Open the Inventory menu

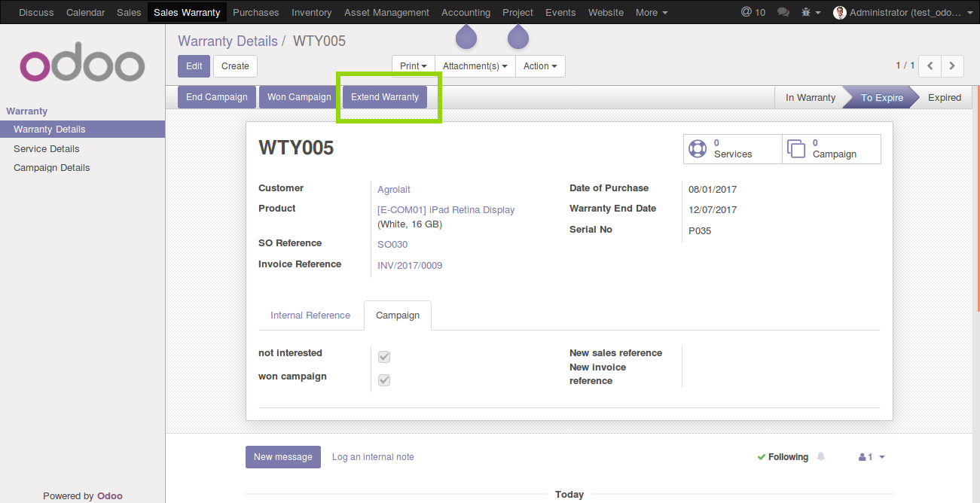(x=311, y=12)
